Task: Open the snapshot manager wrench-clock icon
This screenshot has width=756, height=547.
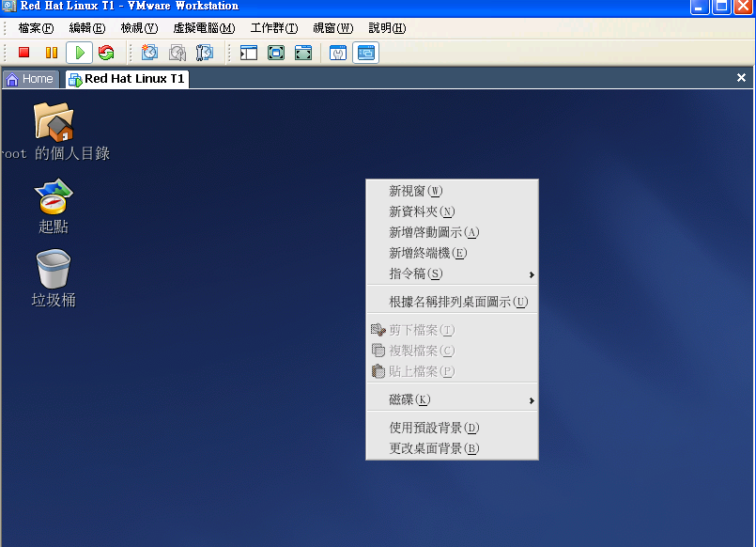Action: tap(205, 52)
